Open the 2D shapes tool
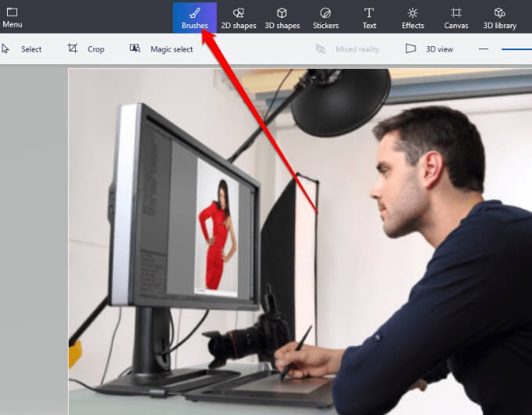The image size is (532, 415). click(x=239, y=18)
